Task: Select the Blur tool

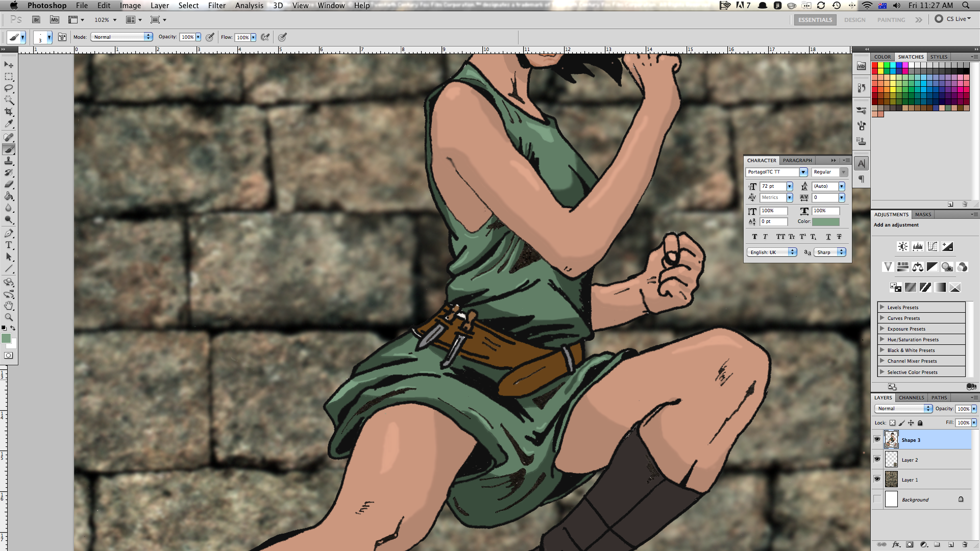Action: [9, 208]
